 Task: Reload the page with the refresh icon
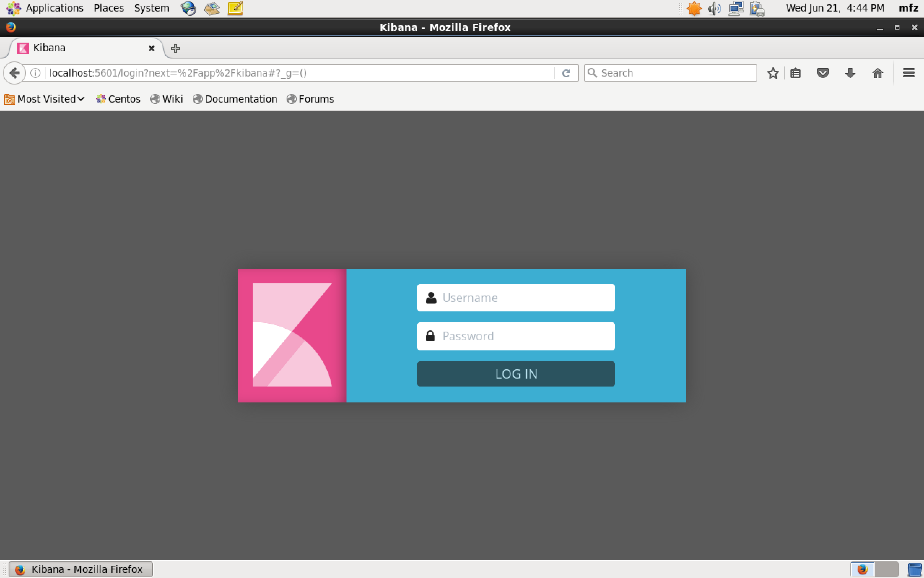566,73
